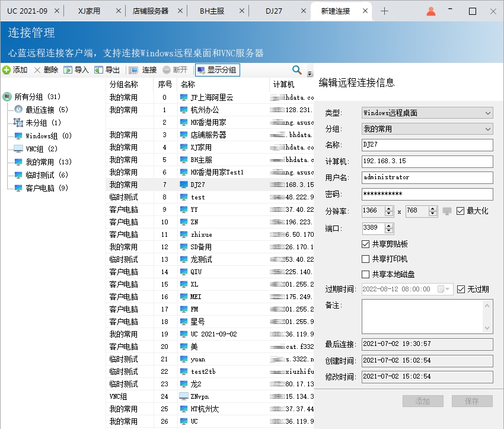The height and width of the screenshot is (429, 504).
Task: Toggle the 最大化 checkbox
Action: (x=461, y=211)
